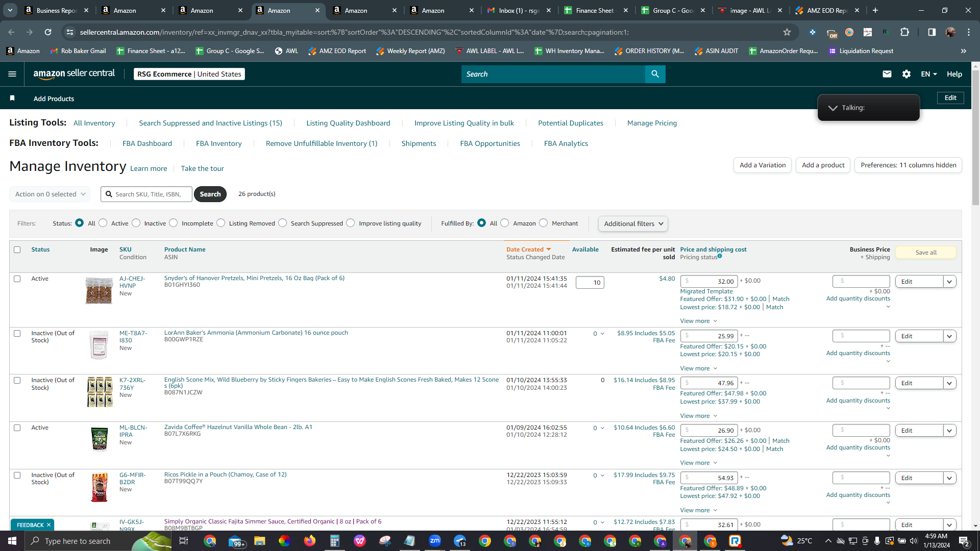The image size is (980, 551).
Task: Open the Take the tour link
Action: coord(202,168)
